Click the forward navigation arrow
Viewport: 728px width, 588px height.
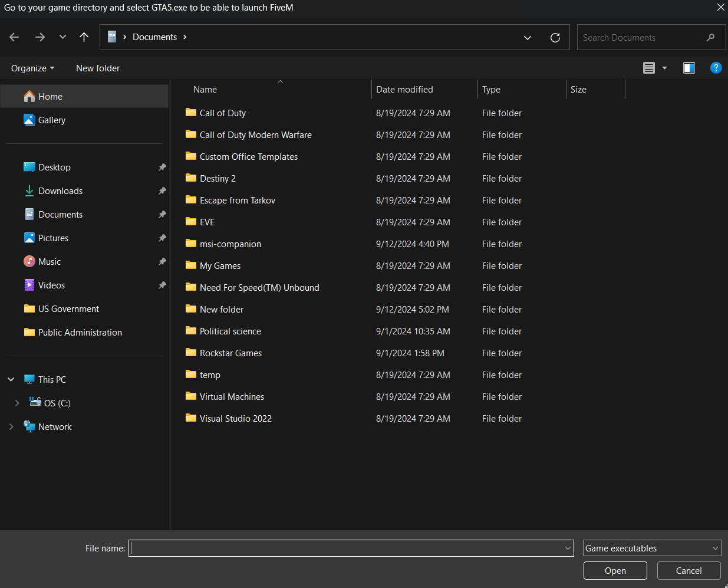[x=39, y=37]
